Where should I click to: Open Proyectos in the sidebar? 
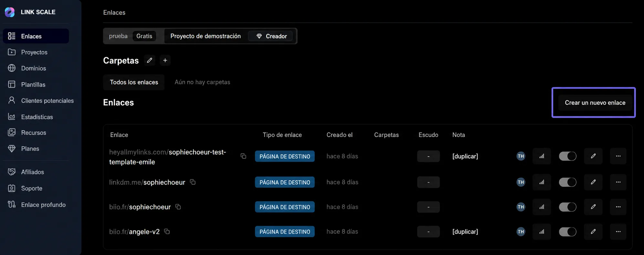pos(36,52)
